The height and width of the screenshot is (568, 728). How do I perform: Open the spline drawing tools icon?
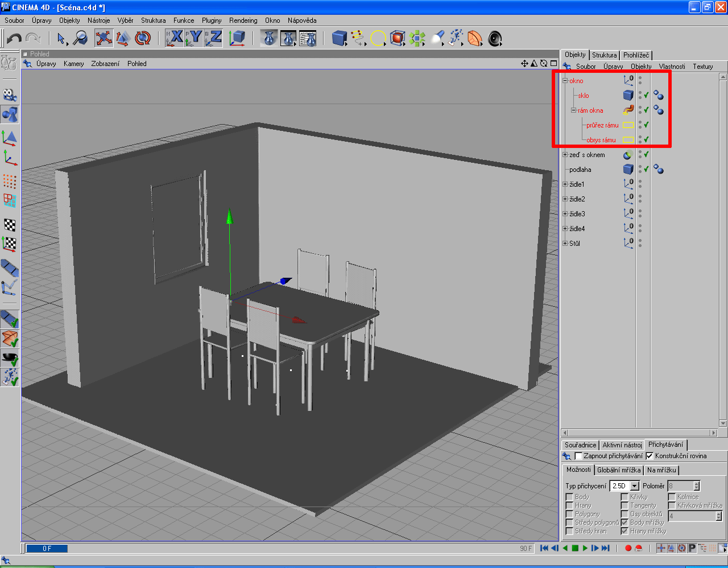(x=358, y=38)
